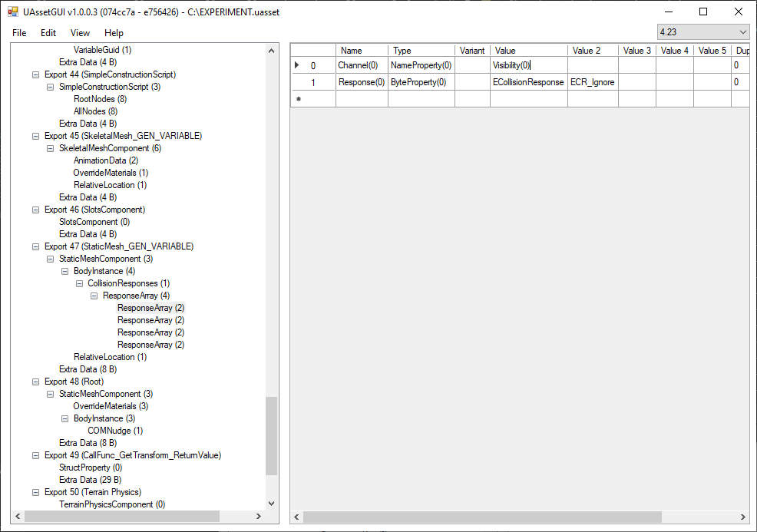The height and width of the screenshot is (532, 757).
Task: Click the Response(0) name cell
Action: (362, 82)
